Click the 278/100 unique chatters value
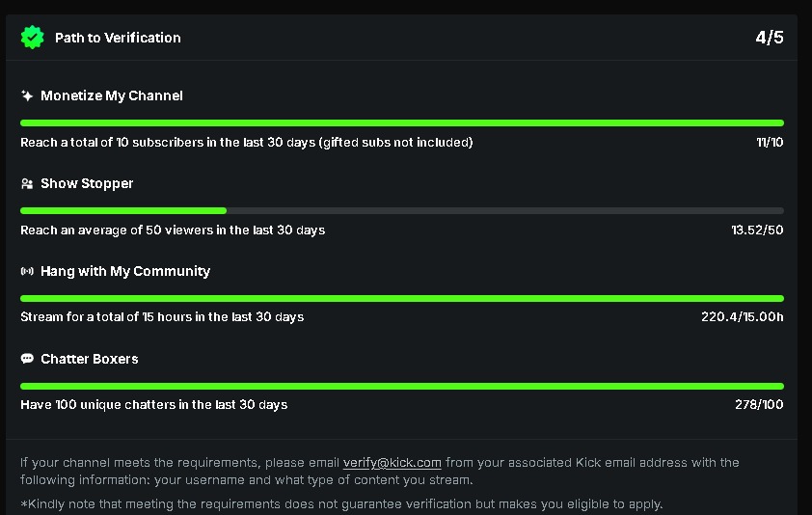Screen dimensions: 812x515 click(x=759, y=405)
